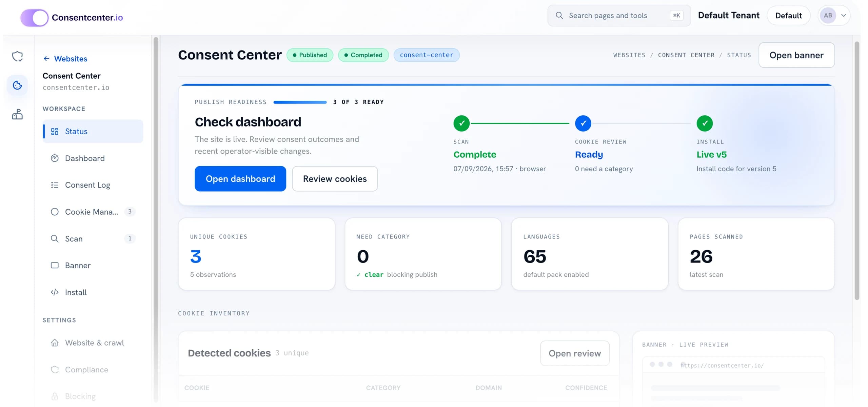Click the back arrow beside Websites

pos(46,59)
